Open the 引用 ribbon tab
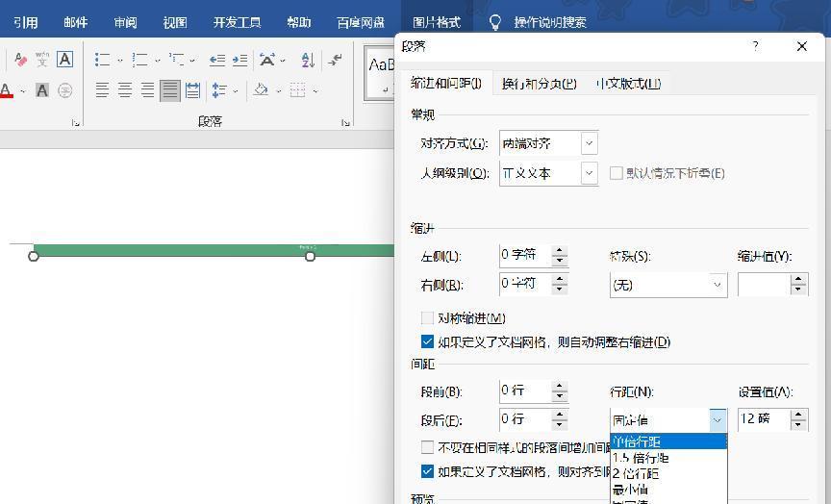The image size is (831, 504). (25, 22)
